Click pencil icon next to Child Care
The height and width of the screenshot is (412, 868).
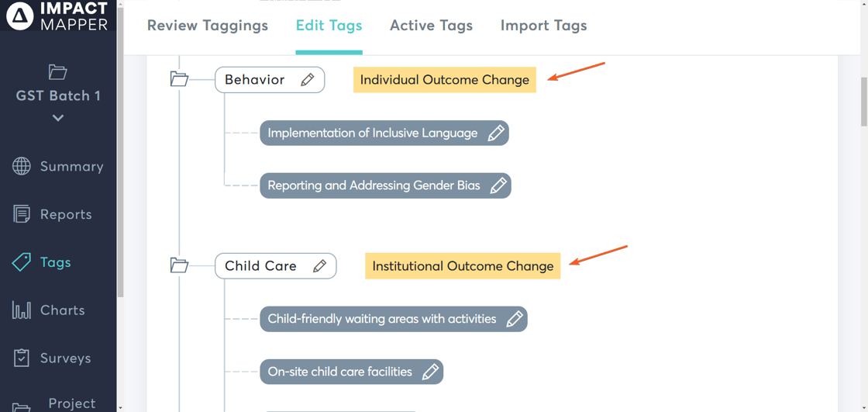(x=319, y=266)
